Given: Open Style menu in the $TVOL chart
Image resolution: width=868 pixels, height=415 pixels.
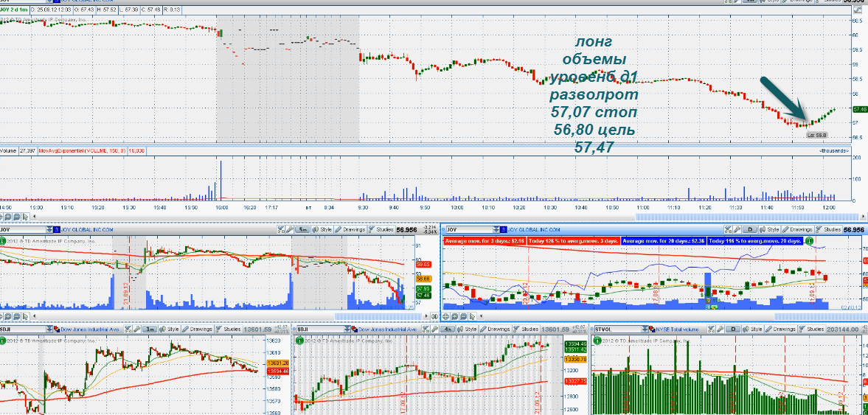Looking at the screenshot, I should point(754,329).
